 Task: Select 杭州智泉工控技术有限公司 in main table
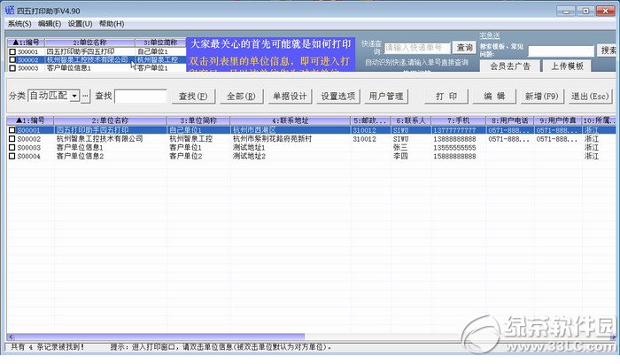coord(99,139)
